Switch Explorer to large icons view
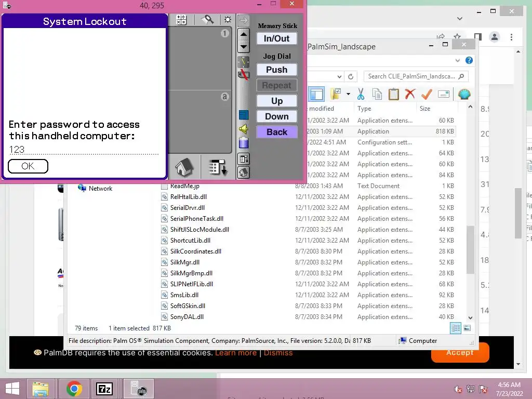The image size is (532, 399). 467,328
